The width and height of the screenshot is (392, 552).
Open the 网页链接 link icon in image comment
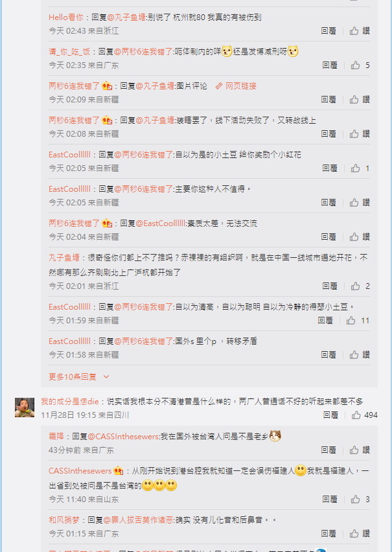(219, 86)
